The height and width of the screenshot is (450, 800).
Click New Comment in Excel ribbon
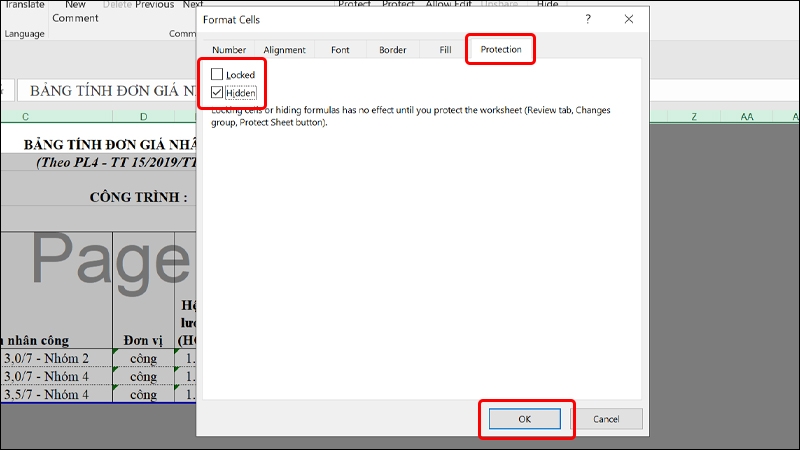[x=75, y=11]
